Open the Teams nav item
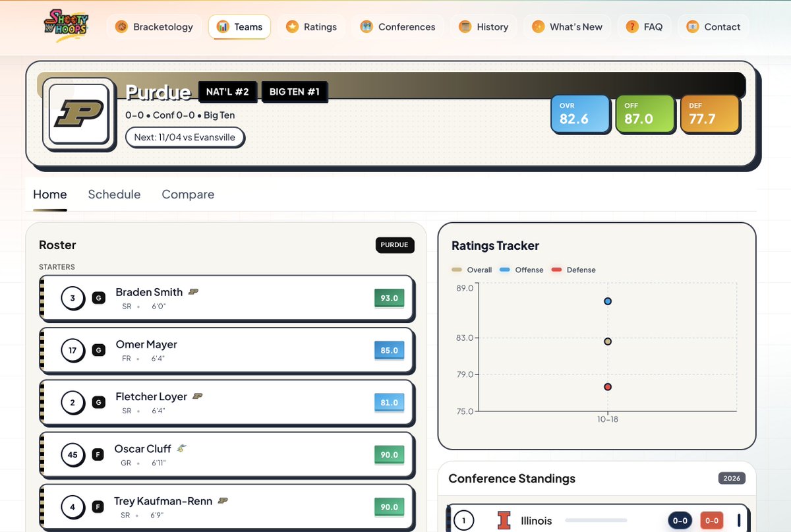Screen dimensions: 791x532 tap(239, 27)
